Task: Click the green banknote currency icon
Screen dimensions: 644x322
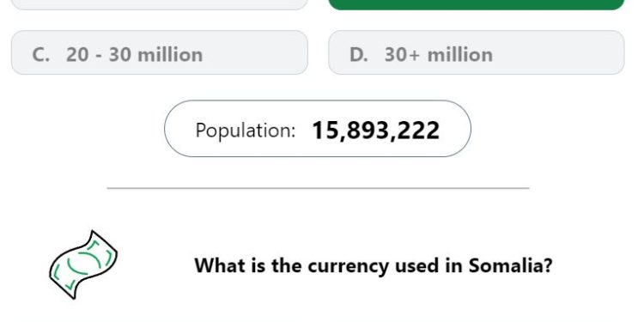Action: [x=83, y=265]
